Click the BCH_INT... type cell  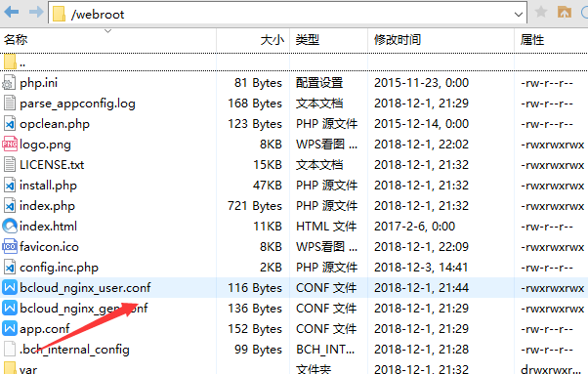[x=325, y=350]
